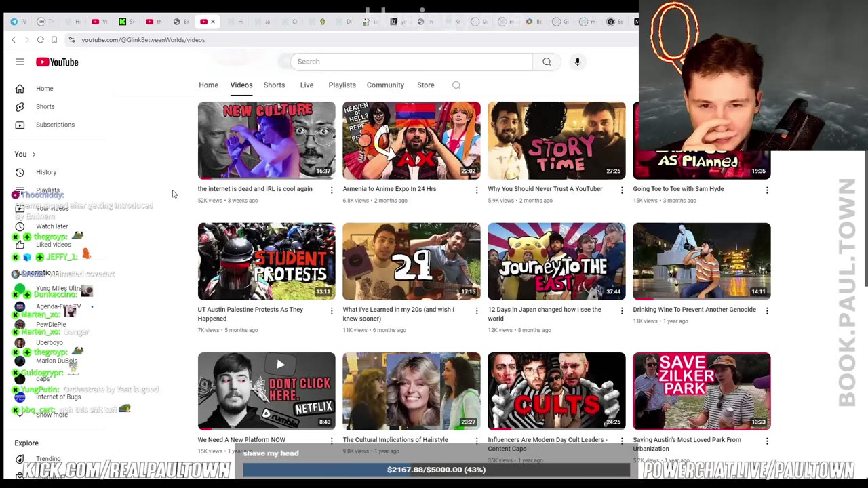The height and width of the screenshot is (488, 868).
Task: Open options for 'Toe to Toe with Sam Hyde' video
Action: coord(767,190)
